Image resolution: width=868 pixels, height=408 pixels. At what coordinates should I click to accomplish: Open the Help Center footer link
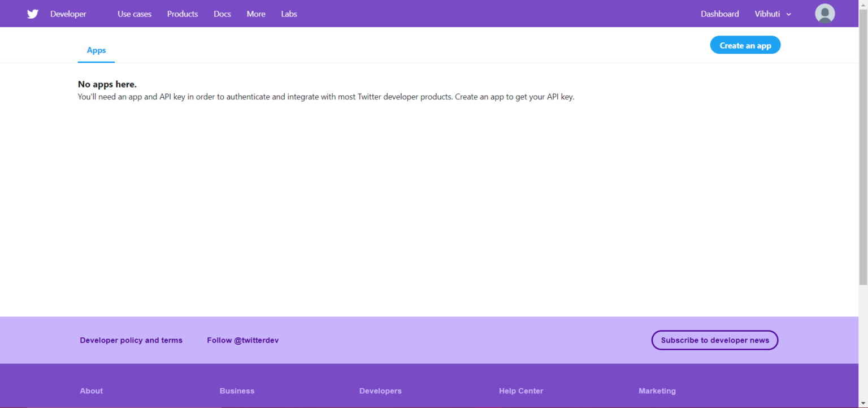(520, 390)
